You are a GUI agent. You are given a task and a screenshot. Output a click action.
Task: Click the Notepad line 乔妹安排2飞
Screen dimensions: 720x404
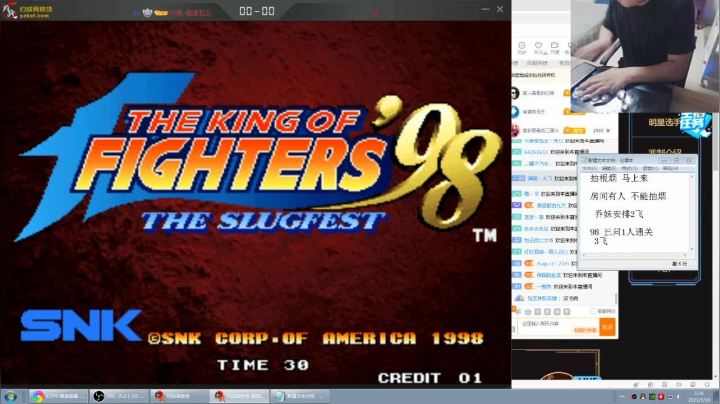[x=619, y=214]
